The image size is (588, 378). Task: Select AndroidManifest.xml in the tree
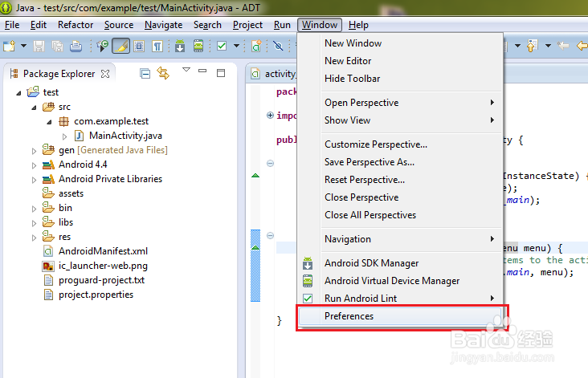tap(103, 251)
